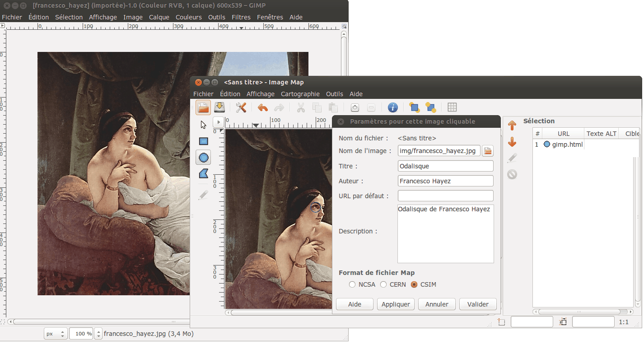The image size is (644, 349).
Task: Click the greyed pencil below the polygon tool
Action: click(x=204, y=195)
